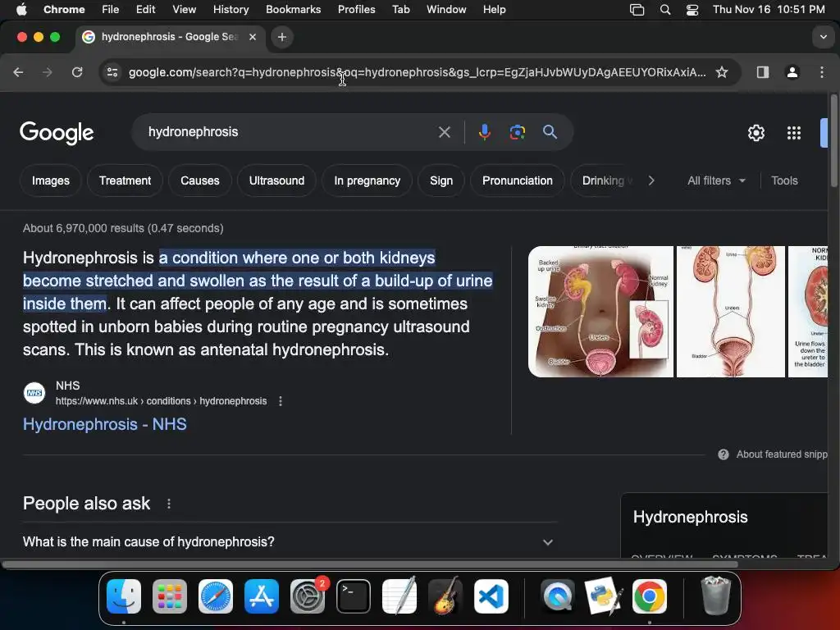Select the Causes filter chip
This screenshot has height=630, width=840.
(x=200, y=180)
